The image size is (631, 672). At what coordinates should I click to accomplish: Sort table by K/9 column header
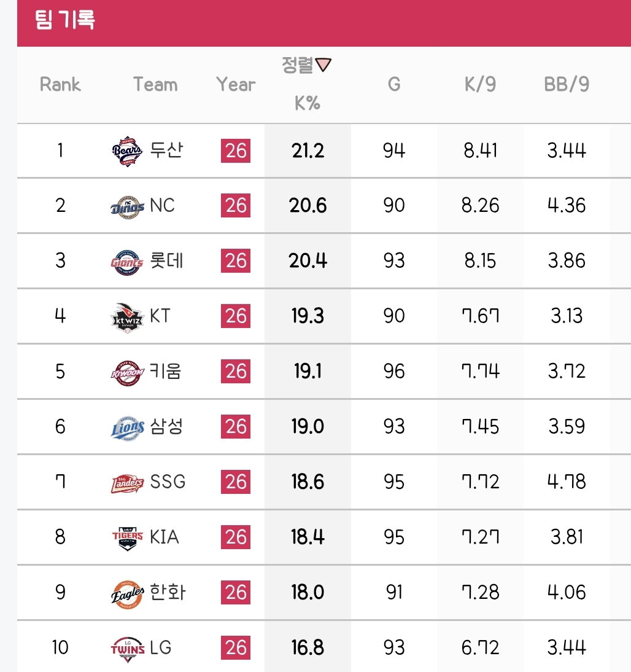point(480,84)
